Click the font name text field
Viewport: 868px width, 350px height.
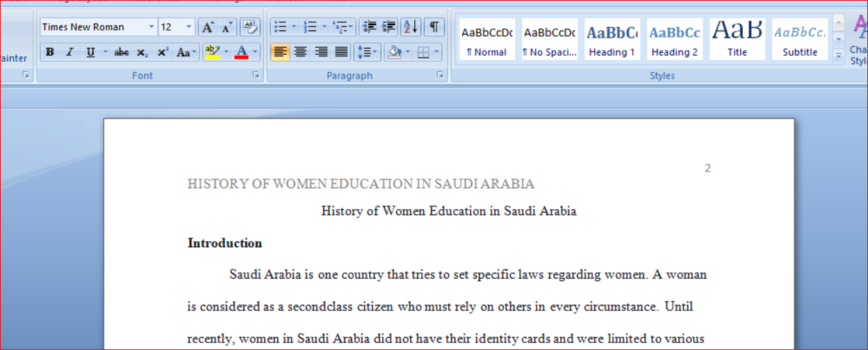(92, 27)
